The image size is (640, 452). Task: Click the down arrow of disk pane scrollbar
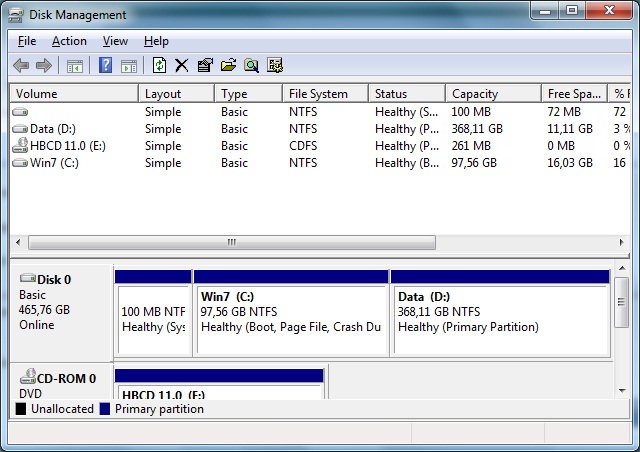(622, 391)
